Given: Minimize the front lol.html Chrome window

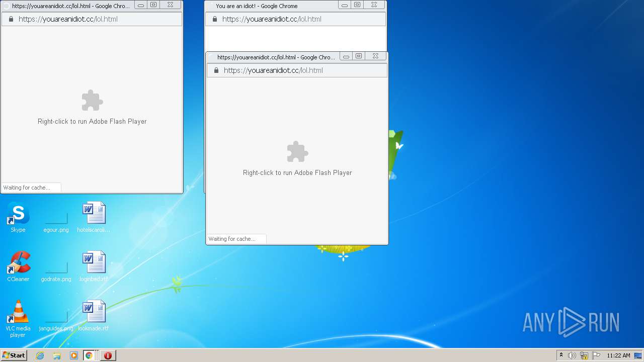Looking at the screenshot, I should (x=346, y=57).
